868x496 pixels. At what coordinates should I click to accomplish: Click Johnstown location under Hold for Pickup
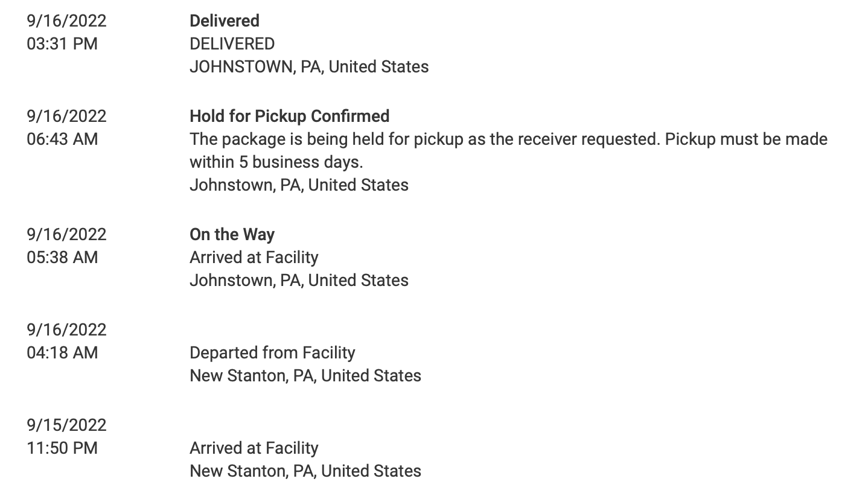(299, 185)
